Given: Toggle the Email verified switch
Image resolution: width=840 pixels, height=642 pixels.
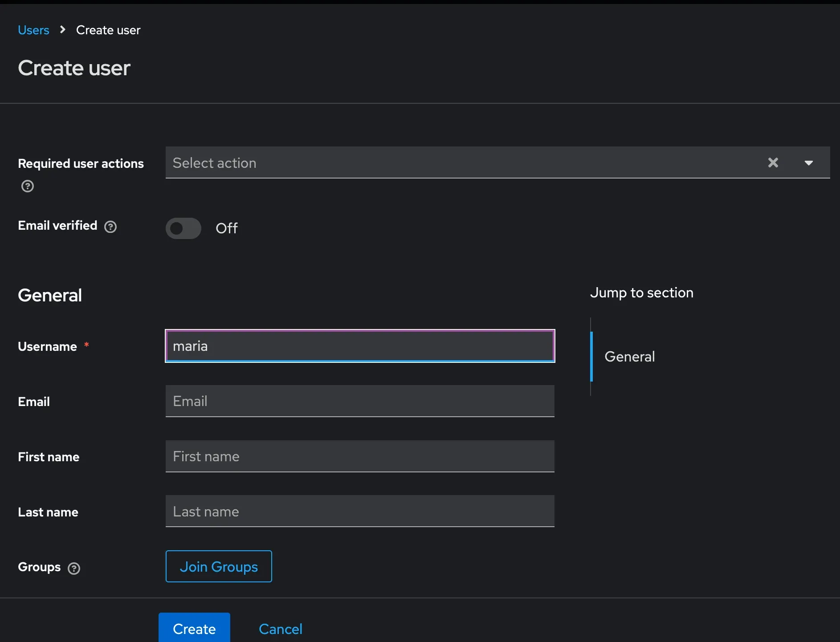Looking at the screenshot, I should pos(183,228).
